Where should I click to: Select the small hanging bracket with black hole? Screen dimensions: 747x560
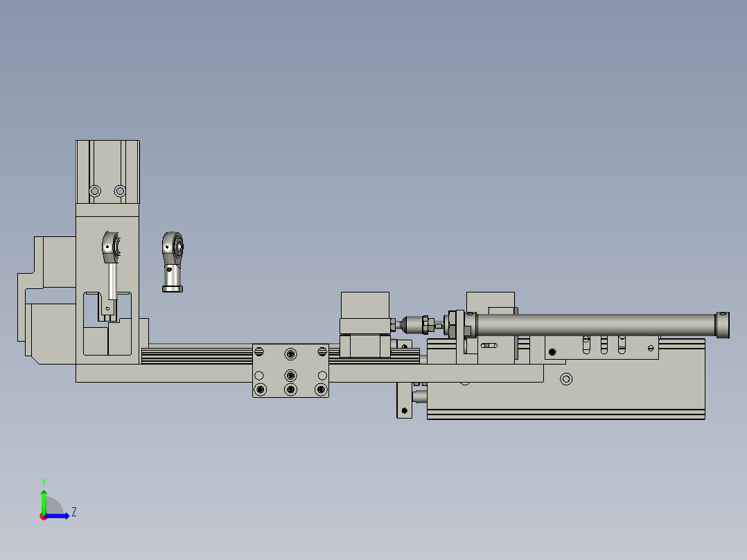click(x=405, y=401)
